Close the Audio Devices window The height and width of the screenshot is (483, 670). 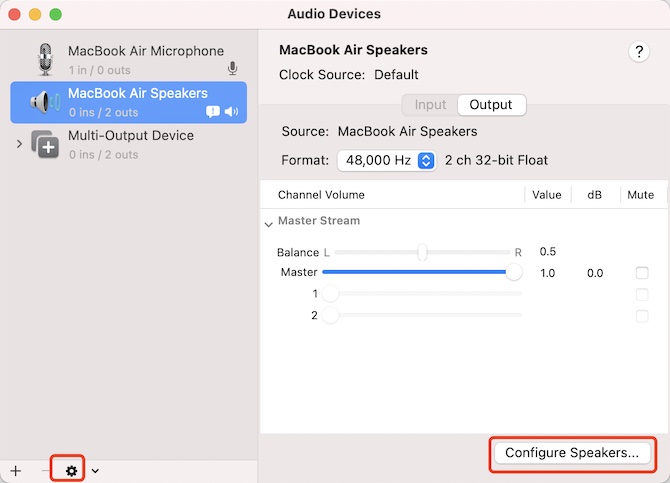15,14
